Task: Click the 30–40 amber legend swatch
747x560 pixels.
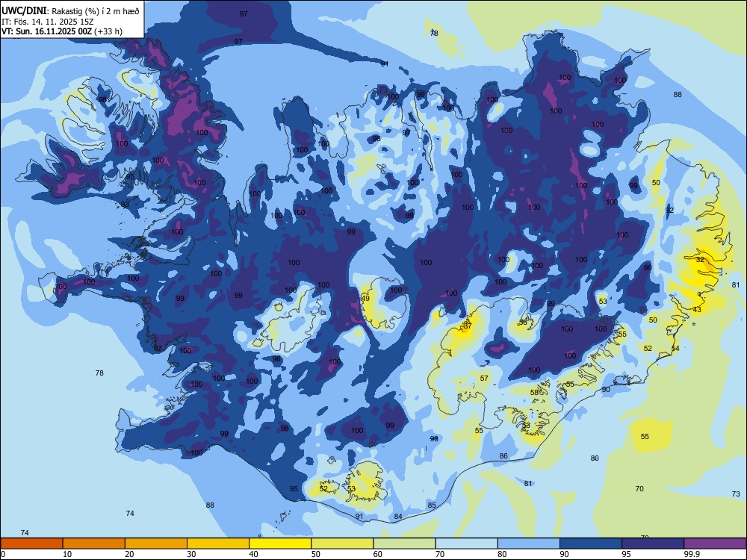Action: [218, 544]
